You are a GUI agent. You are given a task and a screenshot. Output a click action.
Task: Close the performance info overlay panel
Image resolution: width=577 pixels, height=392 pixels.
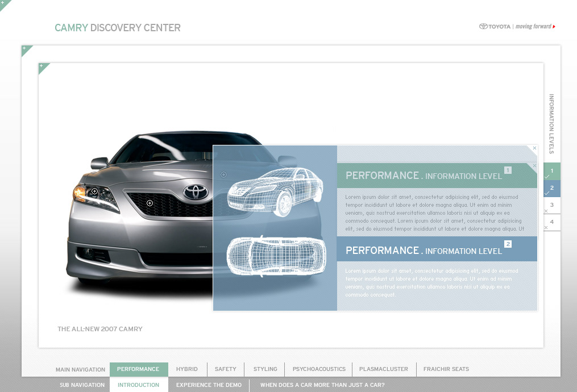tap(534, 148)
